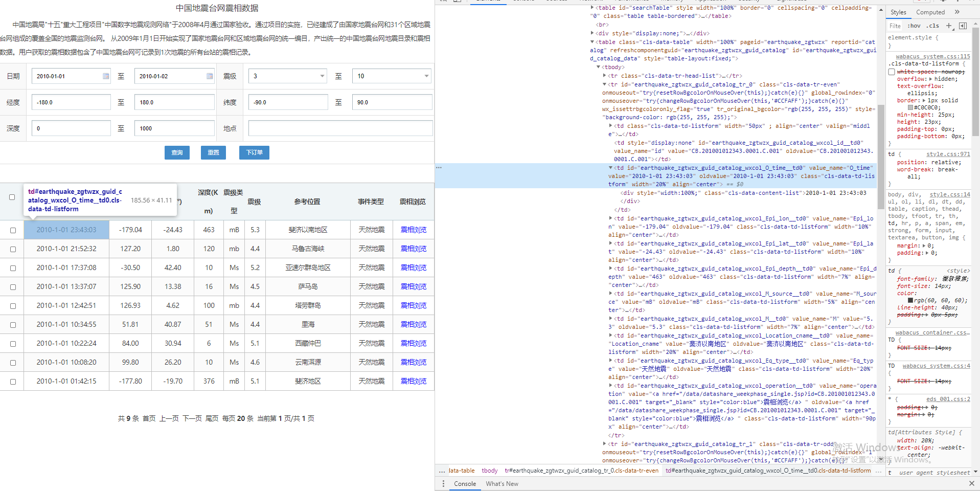
Task: Collapse the tbody node in Elements tree
Action: point(599,67)
